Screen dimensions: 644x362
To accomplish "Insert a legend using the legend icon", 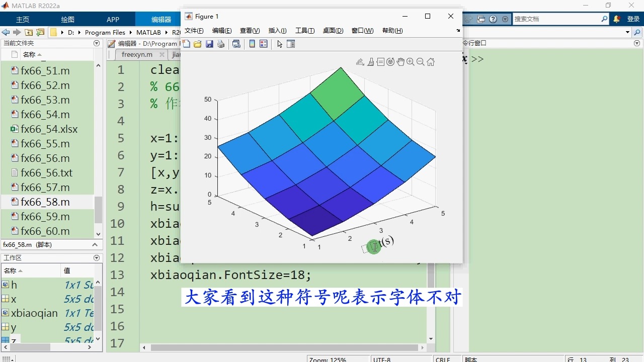I will [x=264, y=44].
